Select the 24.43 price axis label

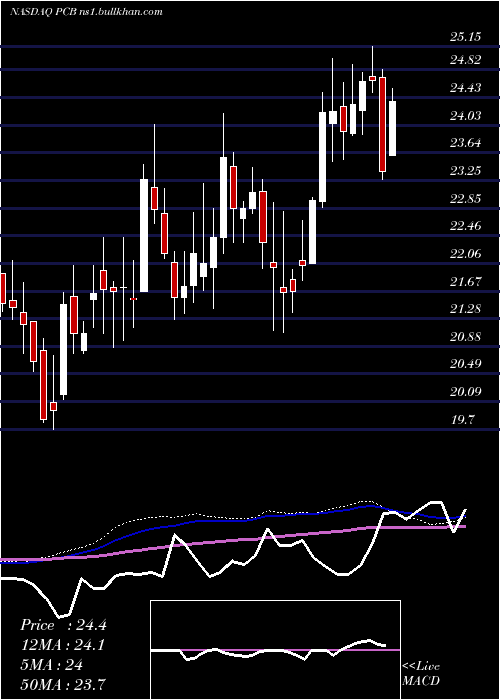pos(466,88)
